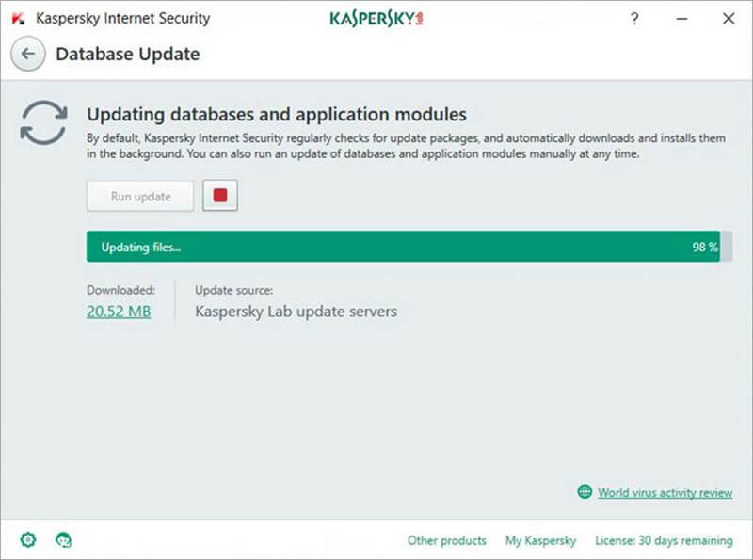The image size is (753, 560).
Task: Click the Run update button
Action: tap(140, 196)
